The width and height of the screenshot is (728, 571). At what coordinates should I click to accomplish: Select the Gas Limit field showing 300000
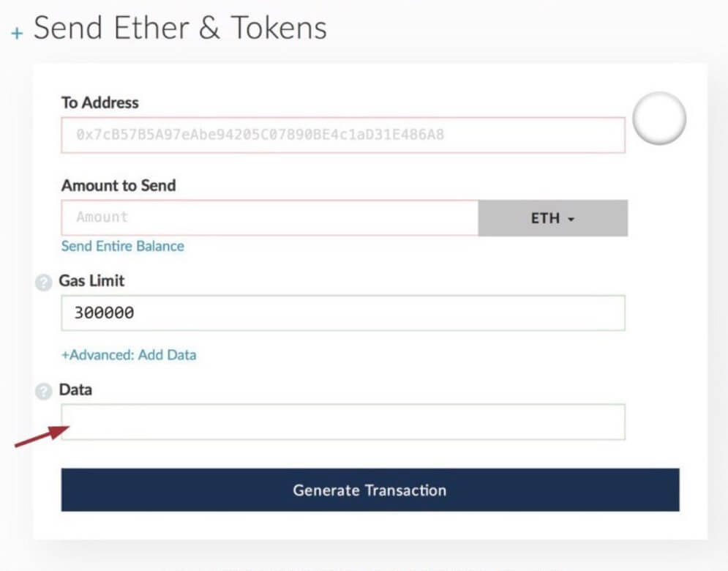342,313
